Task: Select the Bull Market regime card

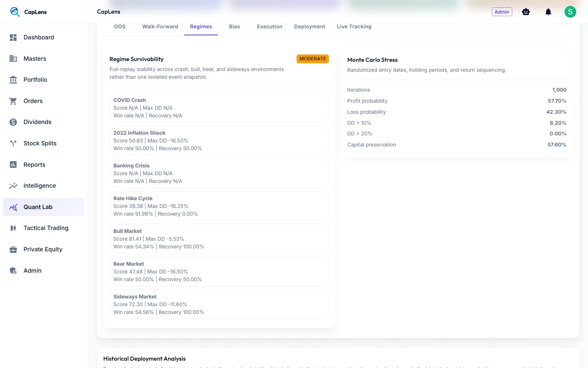Action: pyautogui.click(x=219, y=238)
